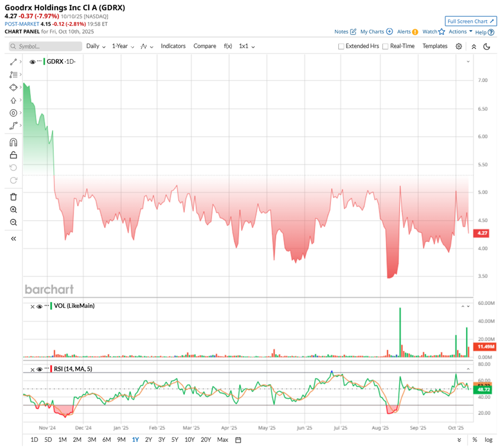
Task: Select the 3M time range
Action: pyautogui.click(x=92, y=440)
